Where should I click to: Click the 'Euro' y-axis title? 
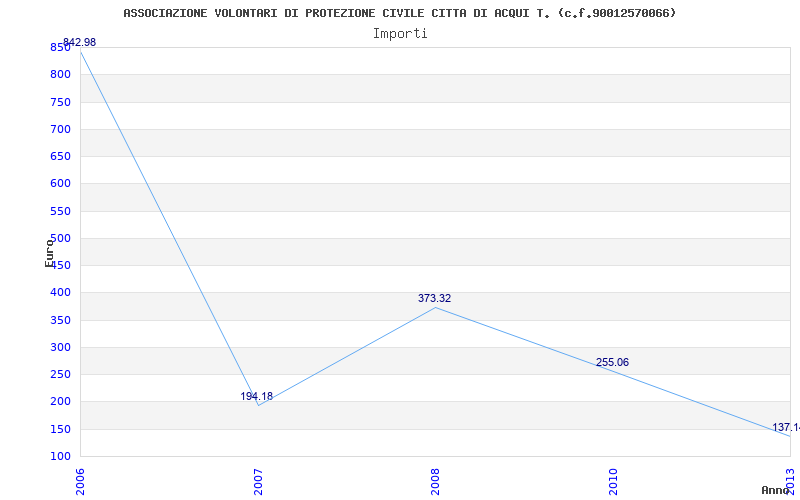tap(49, 253)
